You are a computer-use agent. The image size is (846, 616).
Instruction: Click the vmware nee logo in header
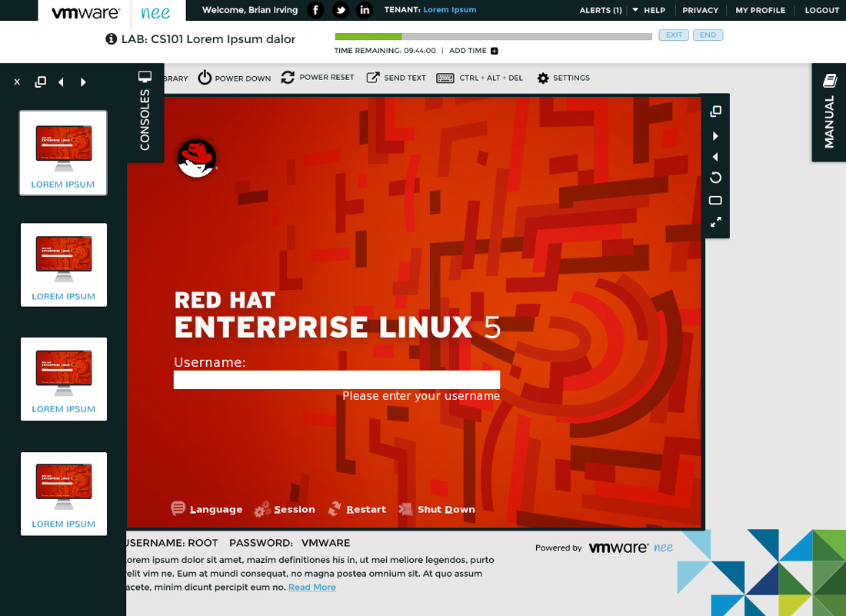pos(112,12)
